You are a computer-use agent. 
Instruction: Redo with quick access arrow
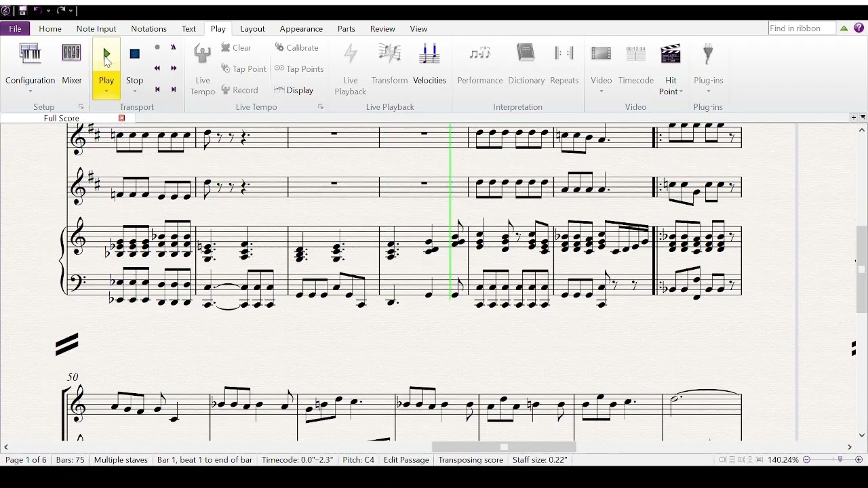pyautogui.click(x=61, y=11)
